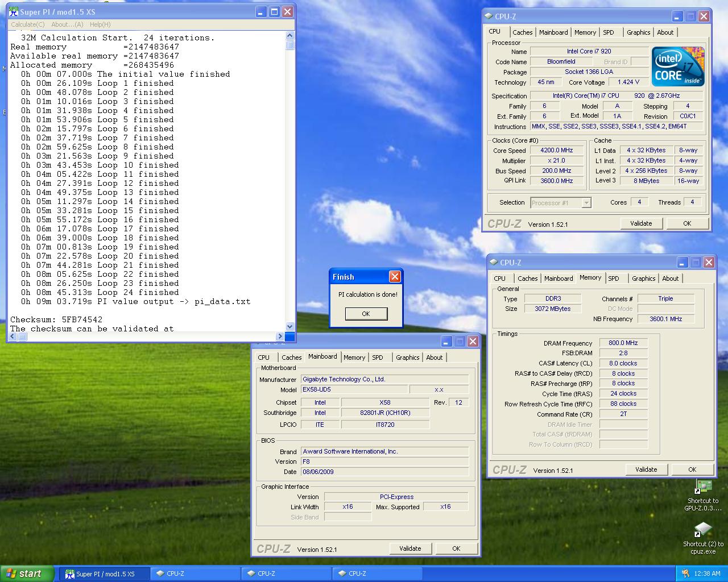The height and width of the screenshot is (582, 728).
Task: Open the Start menu
Action: click(x=27, y=573)
